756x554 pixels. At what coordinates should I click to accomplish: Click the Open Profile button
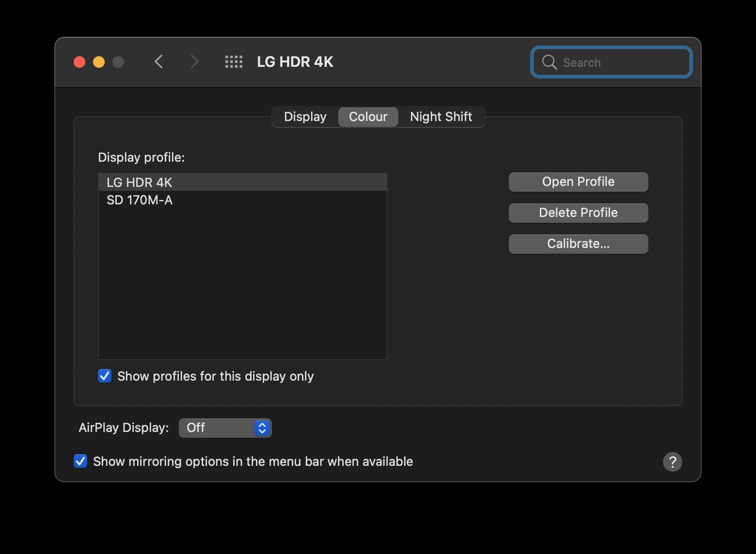coord(578,182)
